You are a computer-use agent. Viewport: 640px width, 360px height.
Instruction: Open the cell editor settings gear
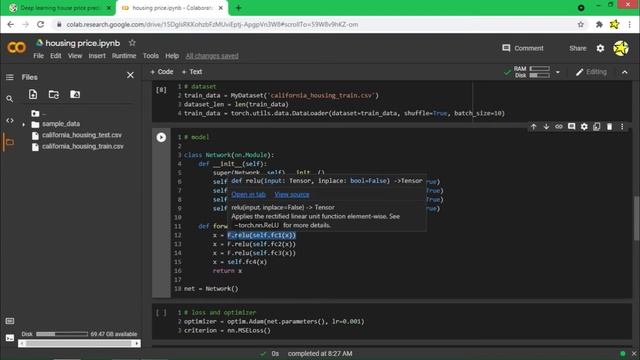coord(584,127)
